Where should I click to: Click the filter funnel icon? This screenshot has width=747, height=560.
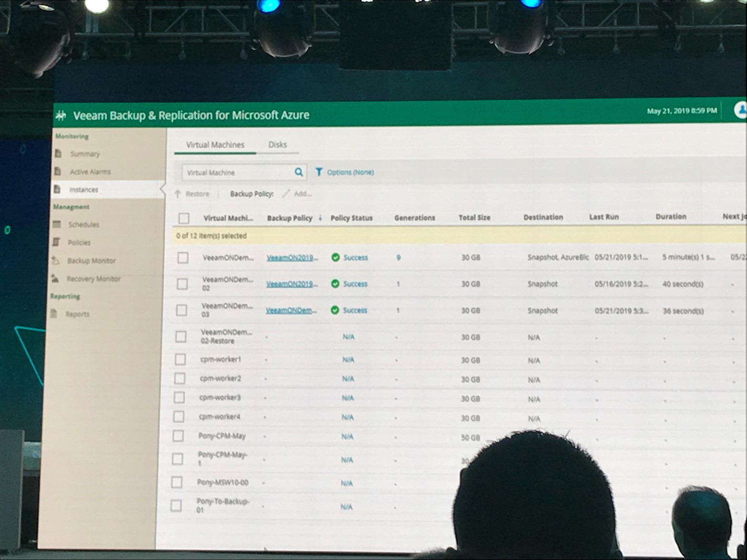click(319, 172)
